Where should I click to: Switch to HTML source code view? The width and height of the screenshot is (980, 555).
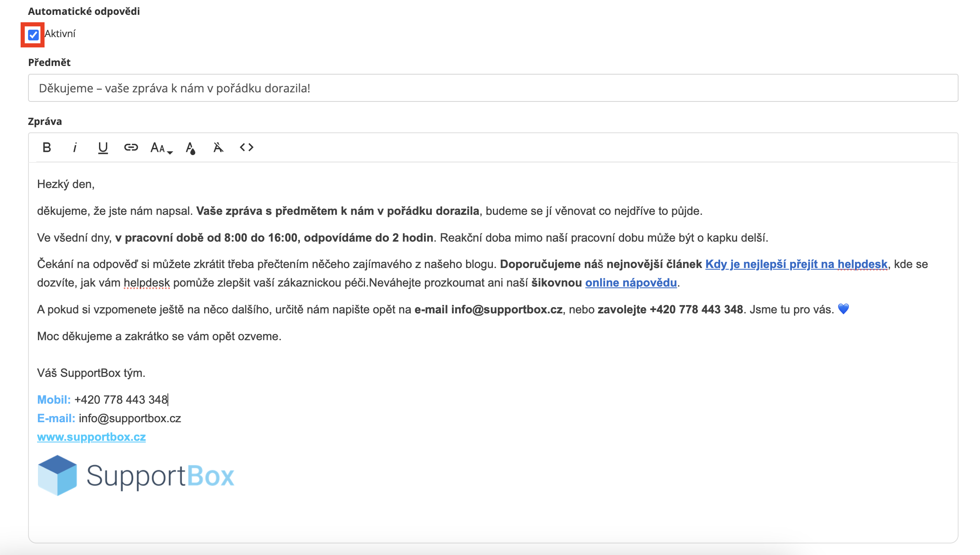pos(247,147)
